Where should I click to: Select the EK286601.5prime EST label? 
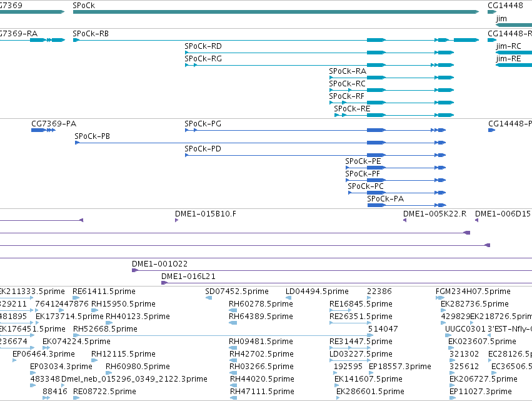370,392
